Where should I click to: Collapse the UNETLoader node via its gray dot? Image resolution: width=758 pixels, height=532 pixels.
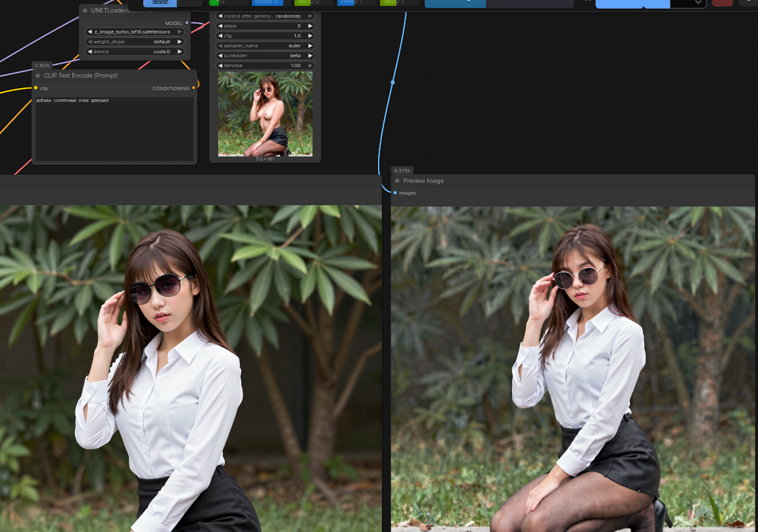click(85, 10)
